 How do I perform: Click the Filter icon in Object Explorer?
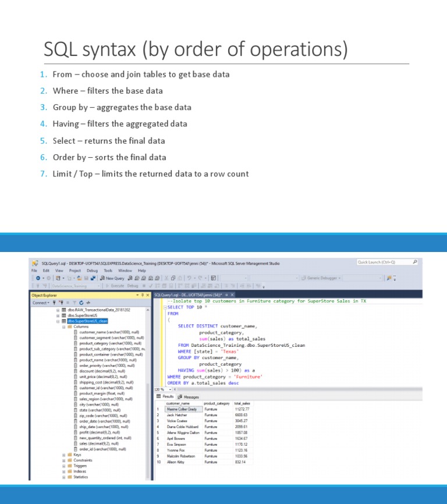click(74, 303)
